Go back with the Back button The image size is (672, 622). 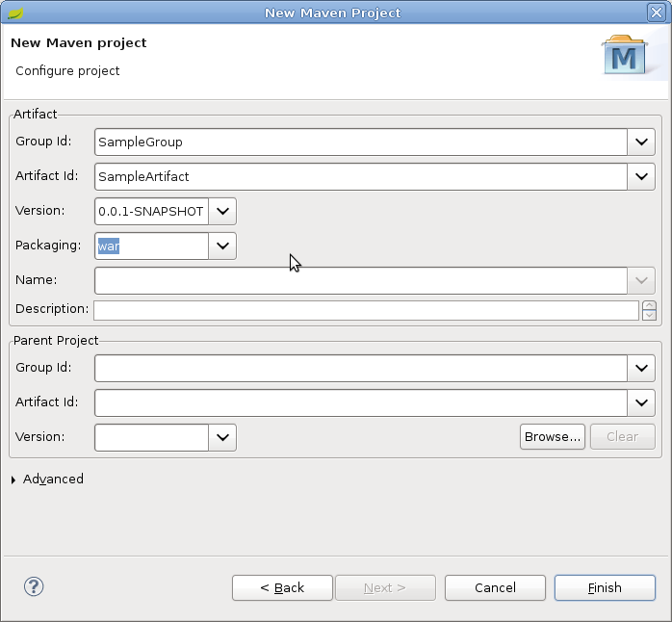click(282, 587)
